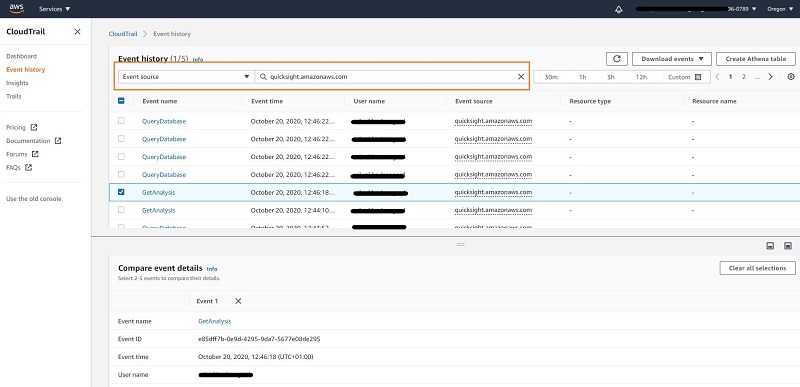Maximize the compare details split panel
The image size is (800, 387).
pos(788,246)
